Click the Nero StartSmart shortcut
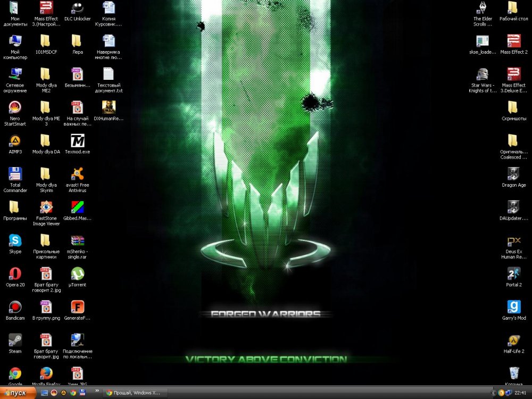 (x=15, y=113)
